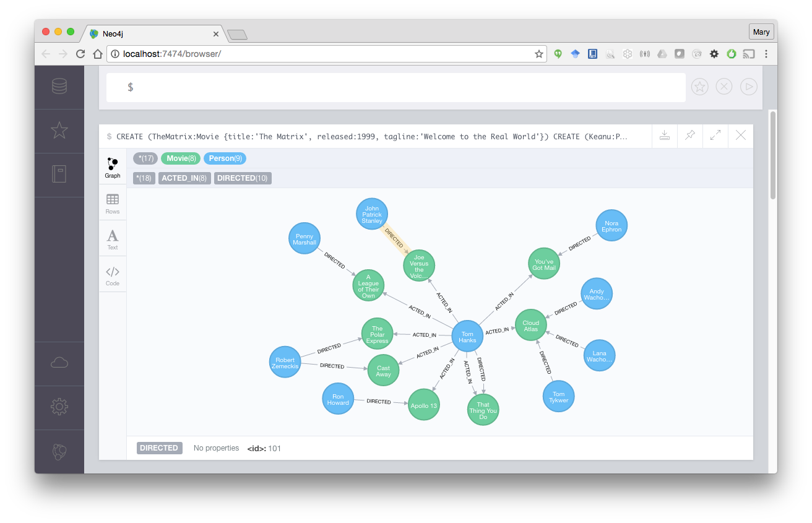812x523 pixels.
Task: Click the Cast Away node
Action: [384, 370]
